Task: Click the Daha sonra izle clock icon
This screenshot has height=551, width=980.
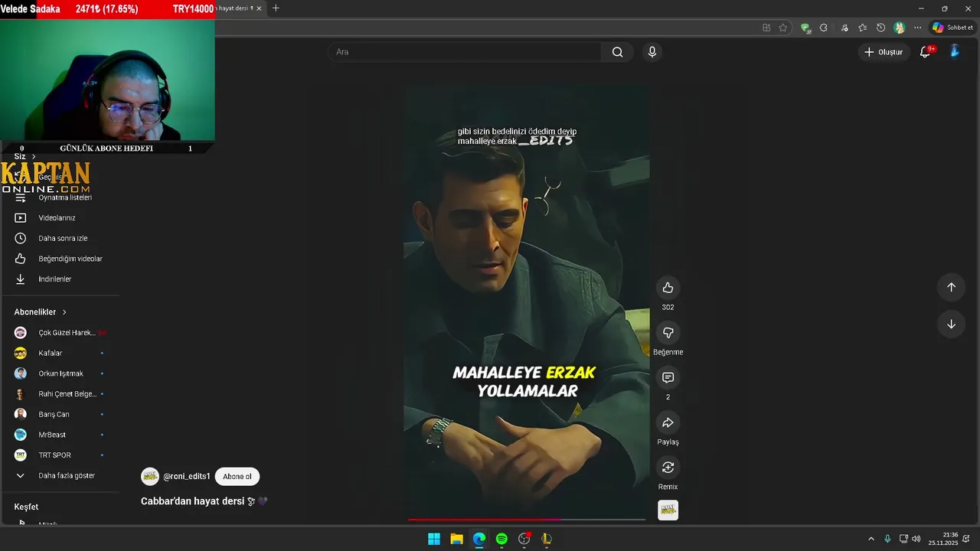Action: tap(21, 238)
